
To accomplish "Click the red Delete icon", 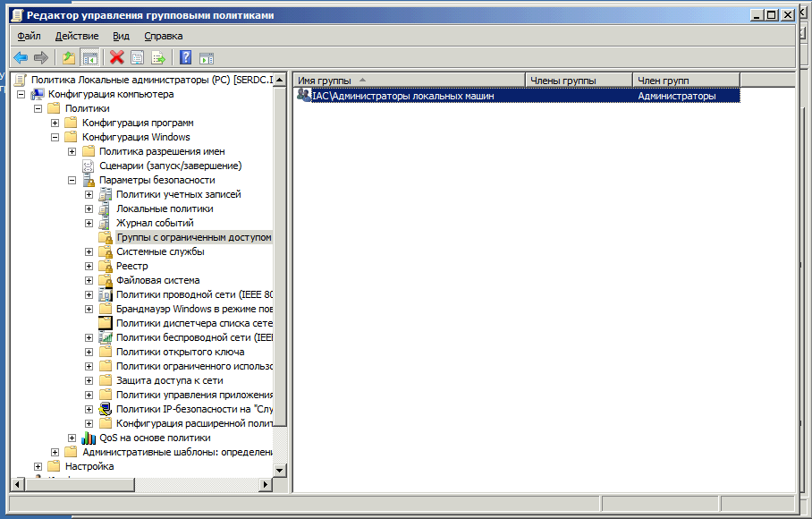I will point(117,57).
